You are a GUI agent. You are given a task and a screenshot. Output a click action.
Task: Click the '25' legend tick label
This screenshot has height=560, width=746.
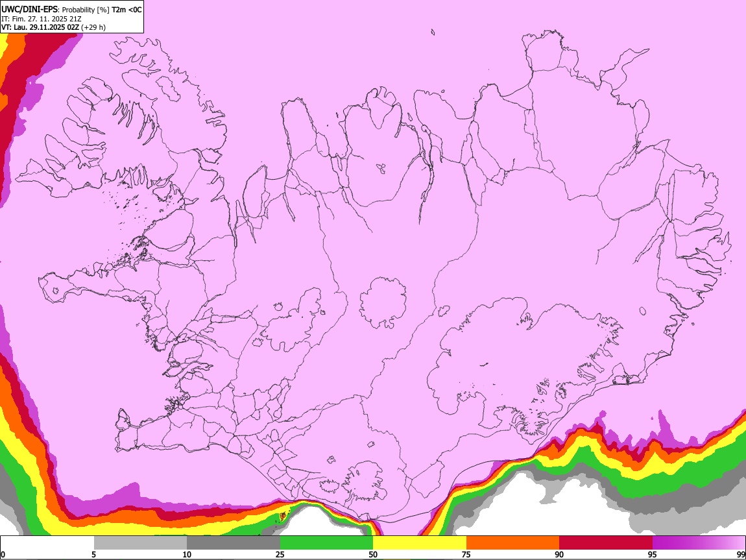point(280,555)
